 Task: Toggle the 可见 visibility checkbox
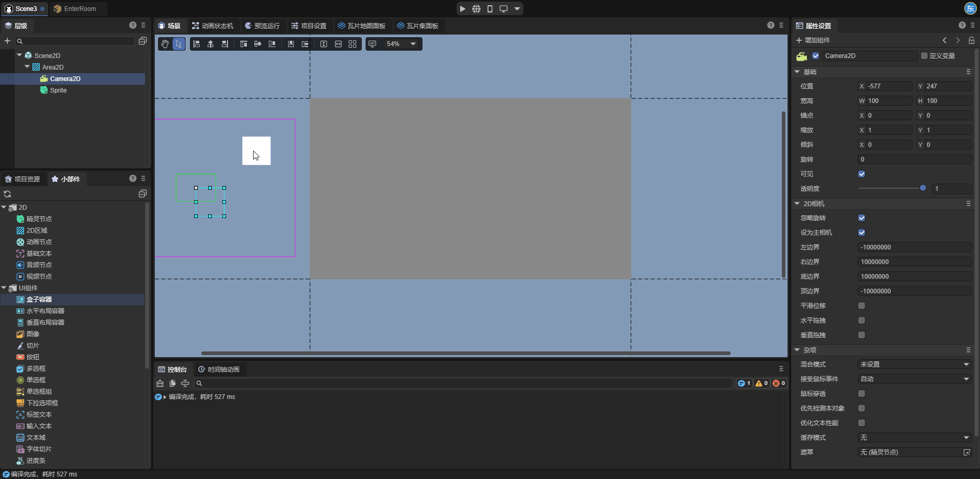click(861, 174)
